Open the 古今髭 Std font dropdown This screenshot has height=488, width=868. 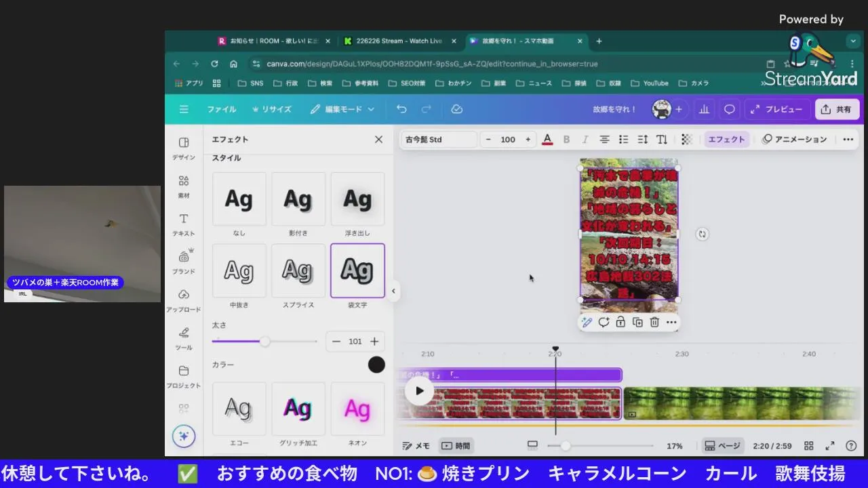438,140
